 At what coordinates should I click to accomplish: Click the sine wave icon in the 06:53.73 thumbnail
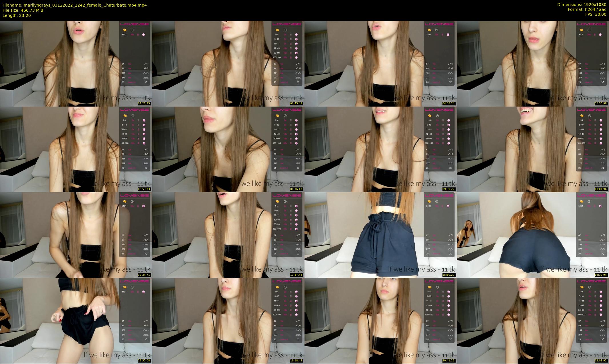tap(146, 159)
